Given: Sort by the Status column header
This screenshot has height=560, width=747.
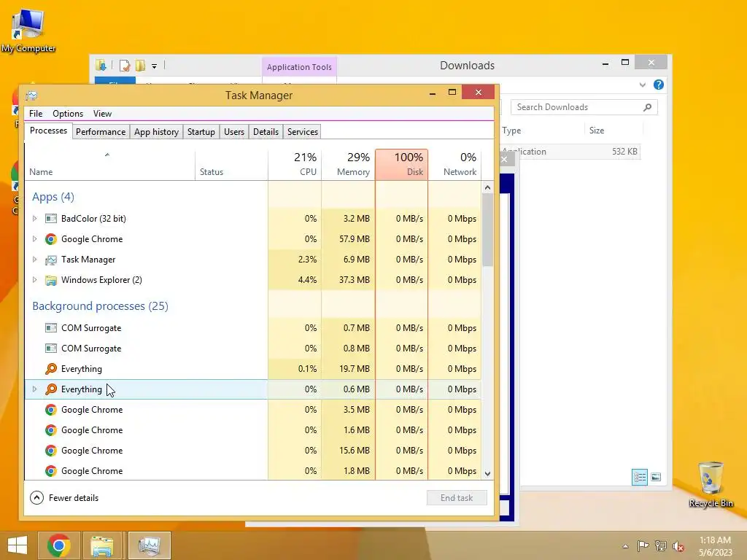Looking at the screenshot, I should tap(231, 164).
